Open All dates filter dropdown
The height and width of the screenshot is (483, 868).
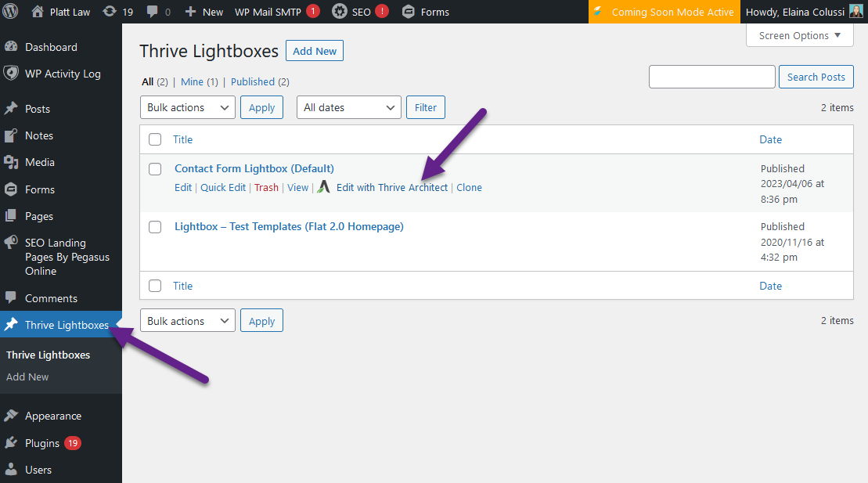pyautogui.click(x=349, y=107)
